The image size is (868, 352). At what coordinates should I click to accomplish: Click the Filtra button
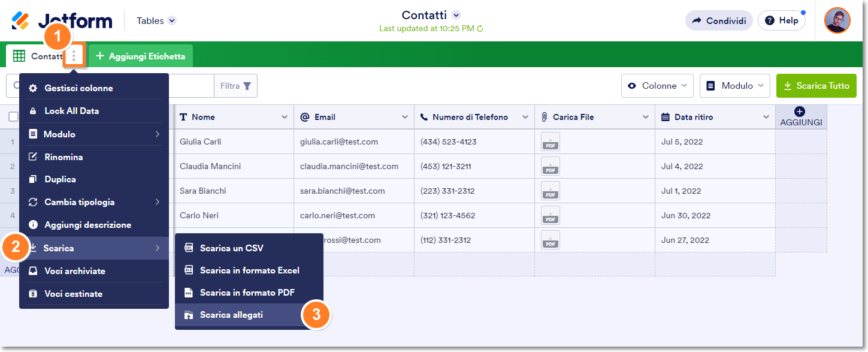coord(235,86)
